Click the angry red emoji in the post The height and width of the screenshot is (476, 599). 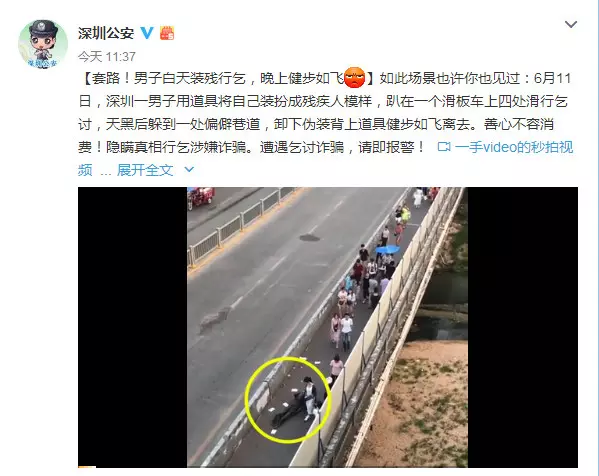point(355,78)
